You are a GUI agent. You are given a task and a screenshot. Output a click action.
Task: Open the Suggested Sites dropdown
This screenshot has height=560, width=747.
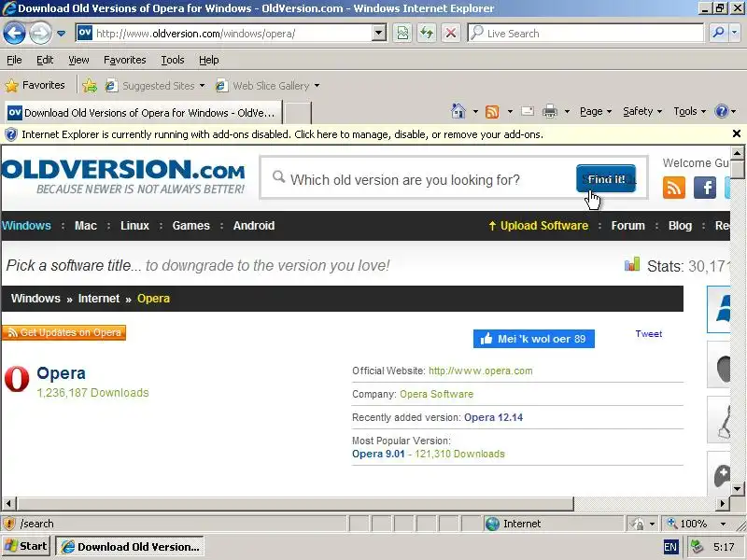coord(155,86)
